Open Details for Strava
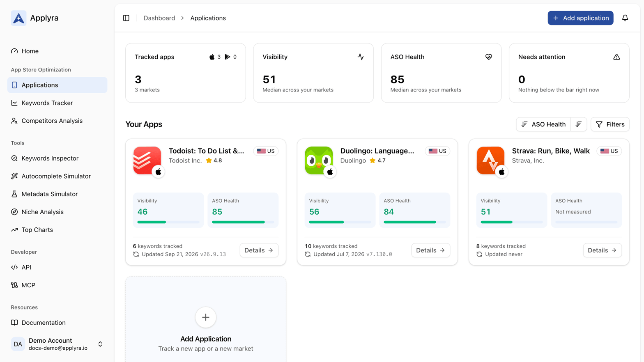This screenshot has height=362, width=644. pyautogui.click(x=602, y=250)
